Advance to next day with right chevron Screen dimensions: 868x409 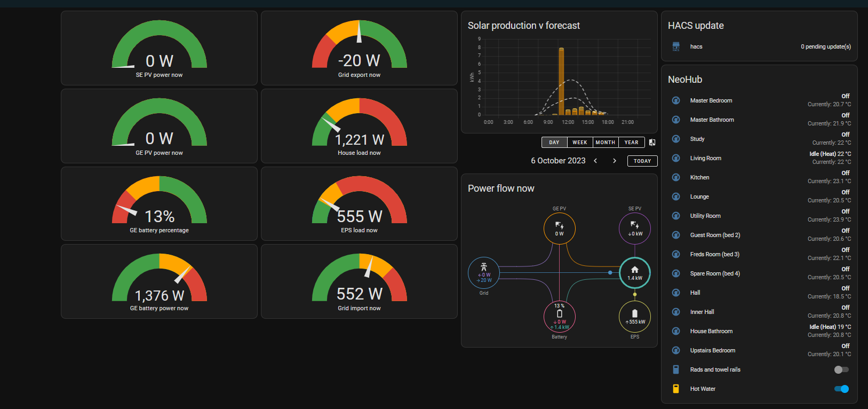pos(615,161)
